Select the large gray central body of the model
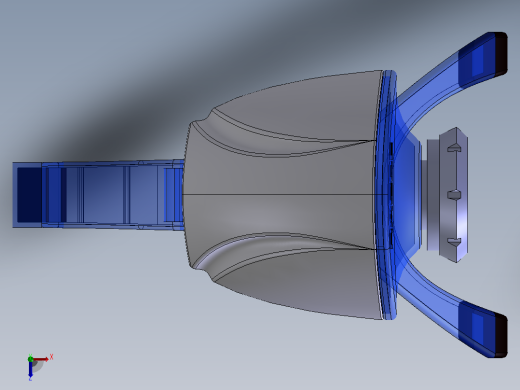Viewport: 520px width, 390px height. coord(283,195)
